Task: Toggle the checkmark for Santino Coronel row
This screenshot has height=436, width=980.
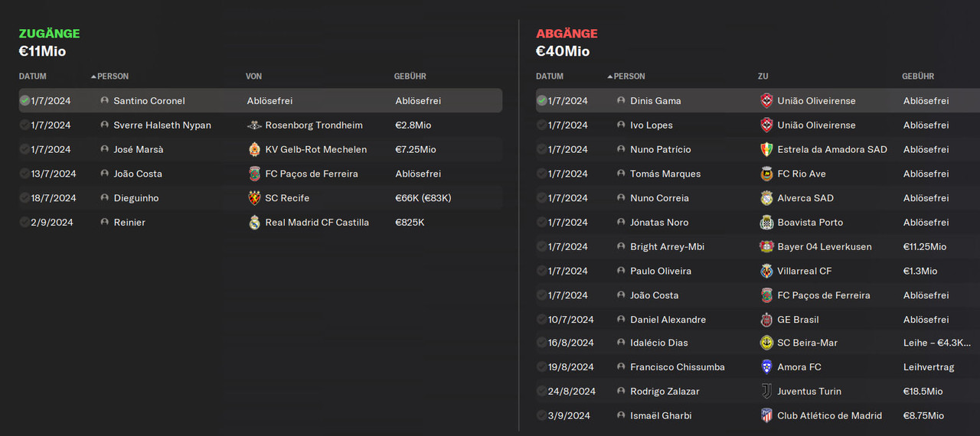Action: click(x=24, y=101)
